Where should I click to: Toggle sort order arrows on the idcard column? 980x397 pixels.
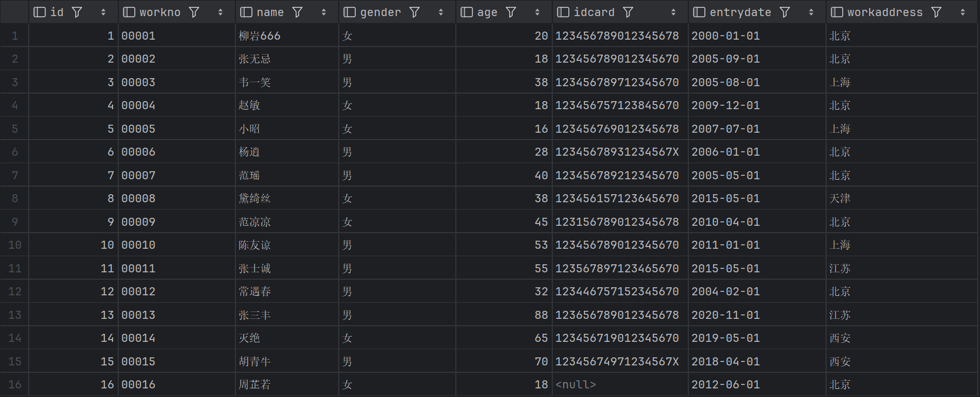point(673,12)
